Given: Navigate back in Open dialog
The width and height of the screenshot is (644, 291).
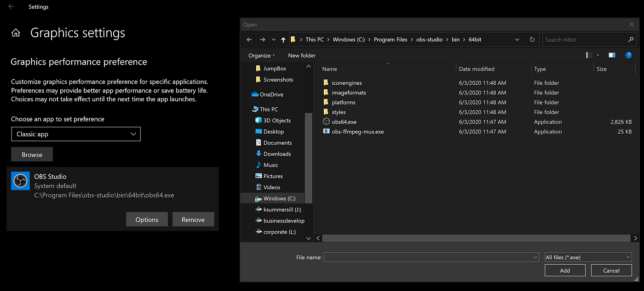Looking at the screenshot, I should pos(249,40).
